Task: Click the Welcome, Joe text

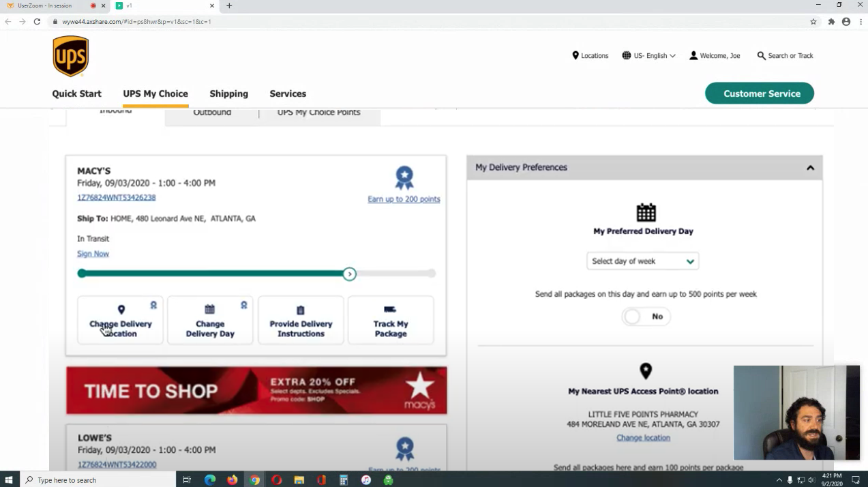Action: [x=720, y=56]
